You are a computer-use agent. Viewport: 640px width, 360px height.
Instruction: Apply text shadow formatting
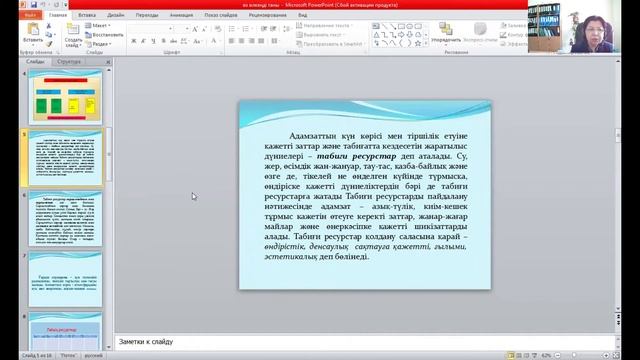(164, 41)
